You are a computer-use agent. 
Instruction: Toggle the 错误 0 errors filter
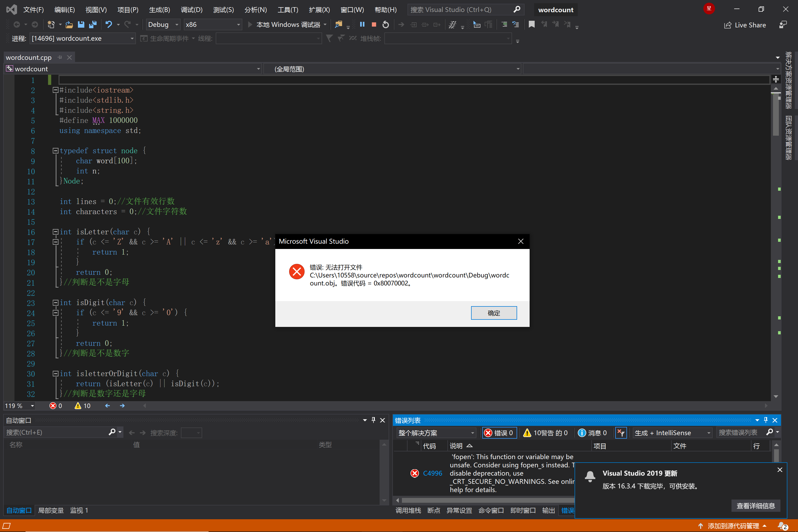click(499, 433)
